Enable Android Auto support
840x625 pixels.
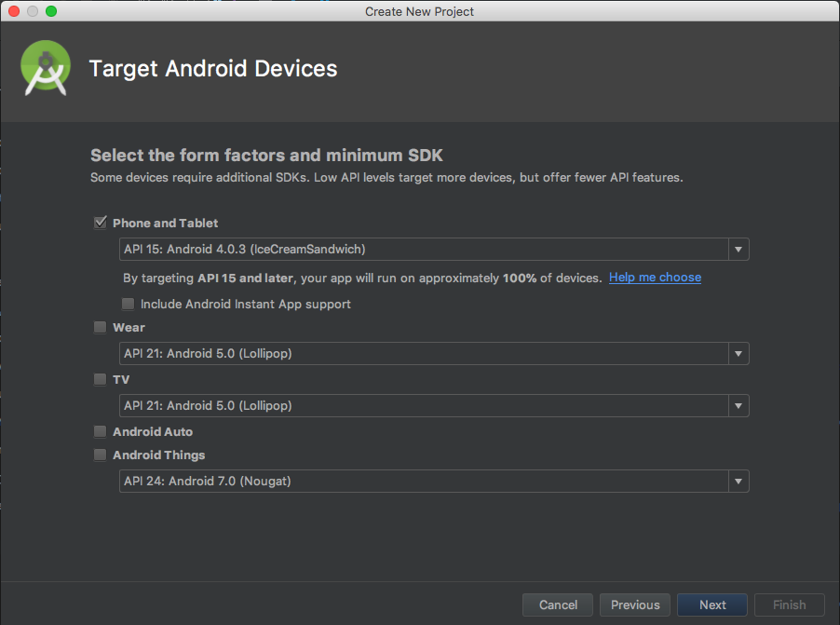(100, 431)
